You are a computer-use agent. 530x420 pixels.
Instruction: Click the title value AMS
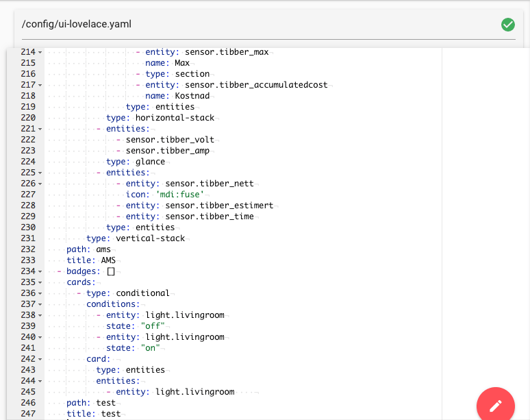pyautogui.click(x=108, y=260)
